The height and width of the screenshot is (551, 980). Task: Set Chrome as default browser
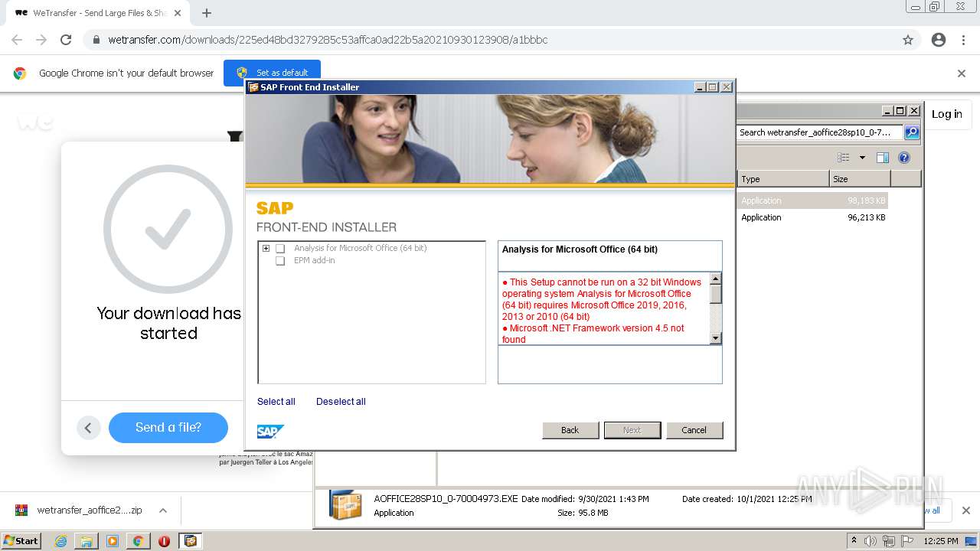pyautogui.click(x=272, y=73)
